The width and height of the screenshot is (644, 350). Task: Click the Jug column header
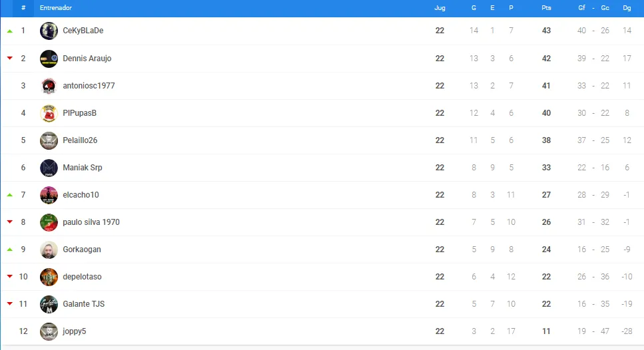coord(440,8)
